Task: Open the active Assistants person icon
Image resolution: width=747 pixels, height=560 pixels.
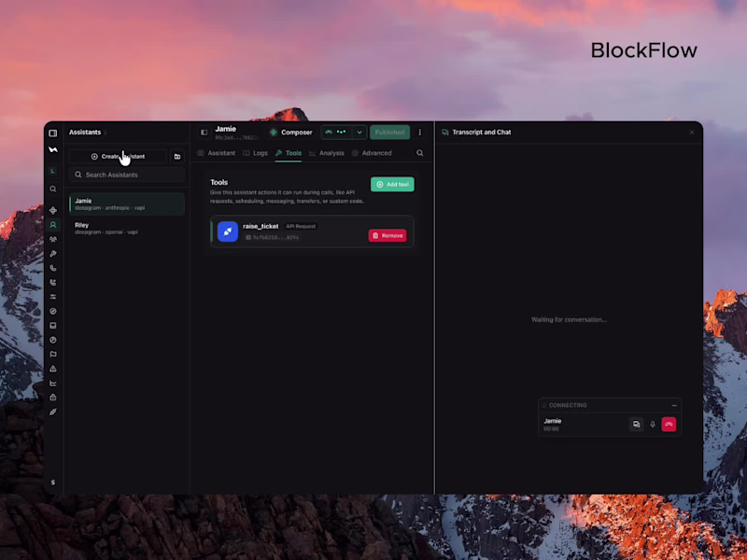Action: tap(53, 225)
